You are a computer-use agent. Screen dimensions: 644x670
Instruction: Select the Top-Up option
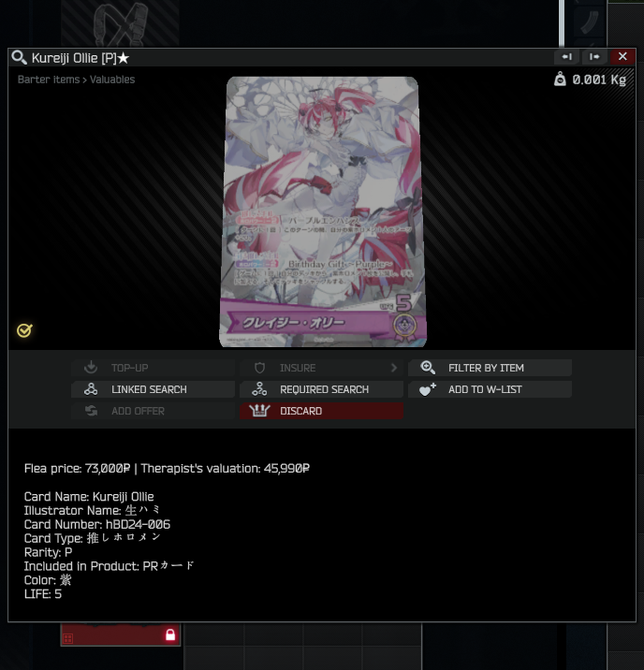(153, 368)
